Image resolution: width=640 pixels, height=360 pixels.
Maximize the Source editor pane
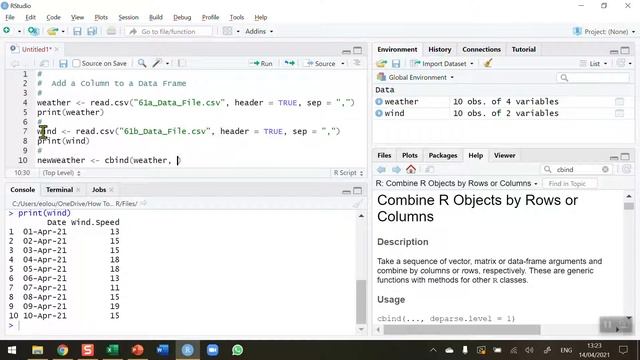pyautogui.click(x=358, y=50)
